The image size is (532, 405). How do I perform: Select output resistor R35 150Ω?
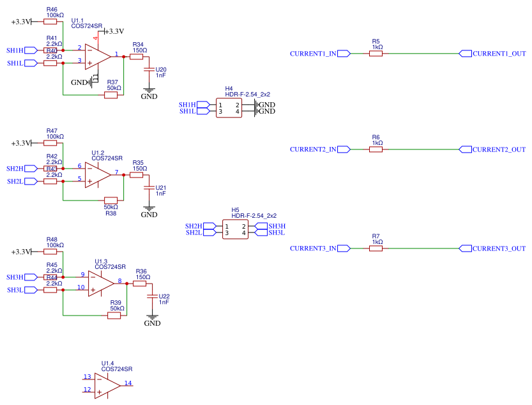point(137,175)
